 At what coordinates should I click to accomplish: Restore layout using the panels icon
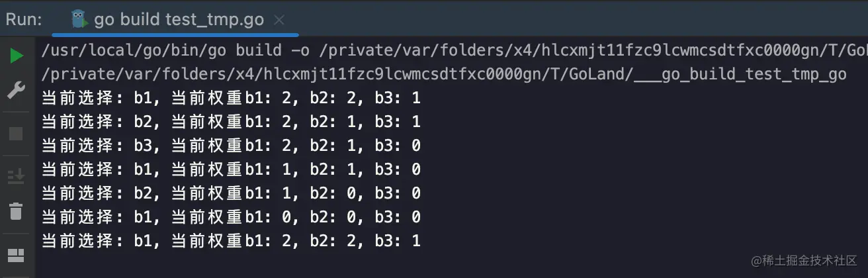[x=16, y=255]
